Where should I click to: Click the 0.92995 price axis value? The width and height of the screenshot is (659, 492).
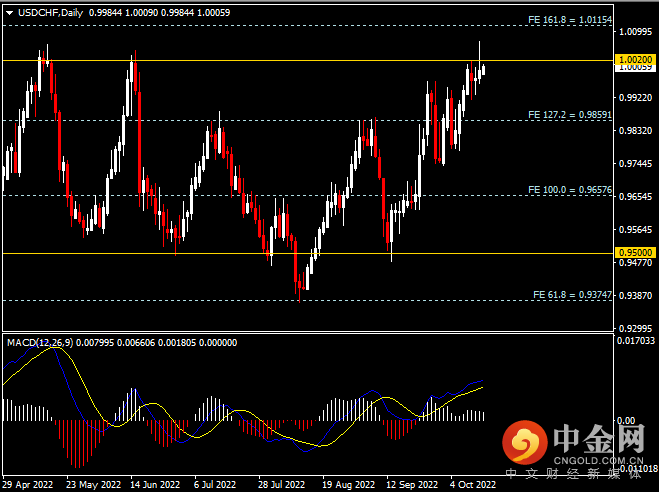tap(636, 329)
